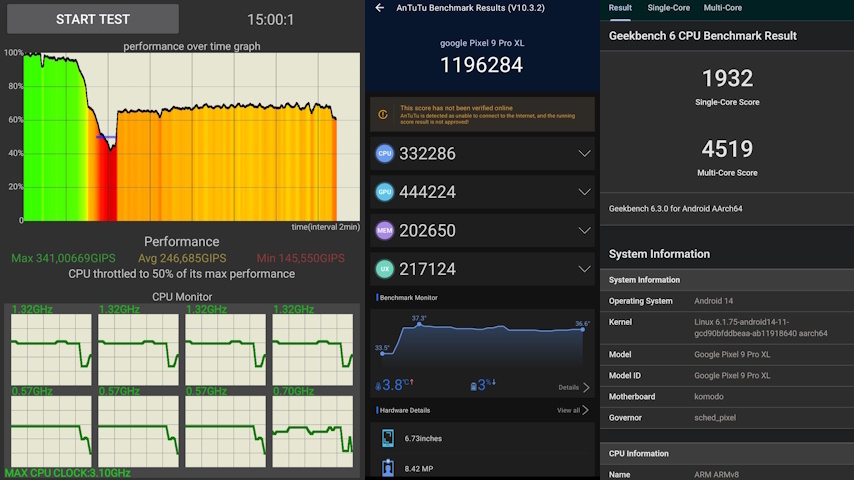Click Avg 246,685GIPS value

[182, 258]
